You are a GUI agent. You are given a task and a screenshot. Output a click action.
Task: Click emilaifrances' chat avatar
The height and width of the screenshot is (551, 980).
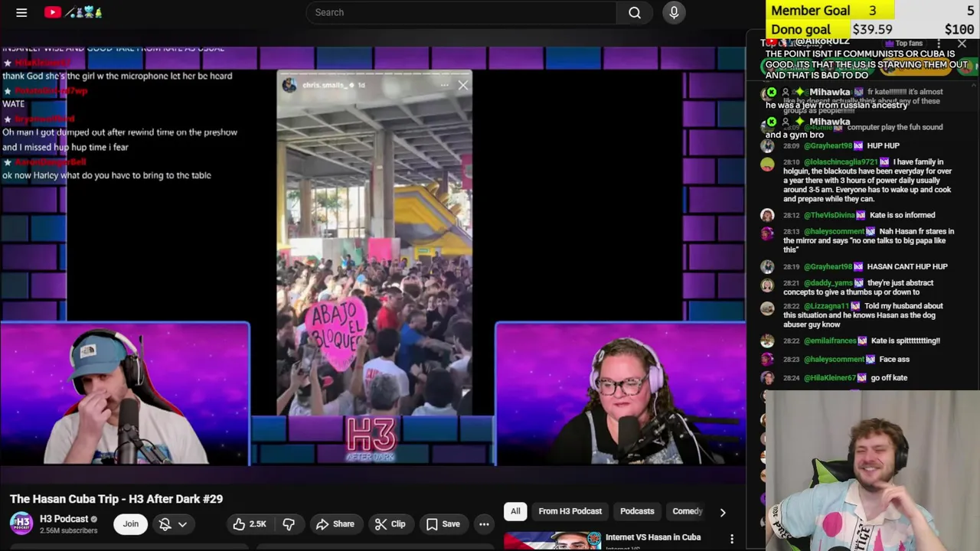pyautogui.click(x=767, y=341)
